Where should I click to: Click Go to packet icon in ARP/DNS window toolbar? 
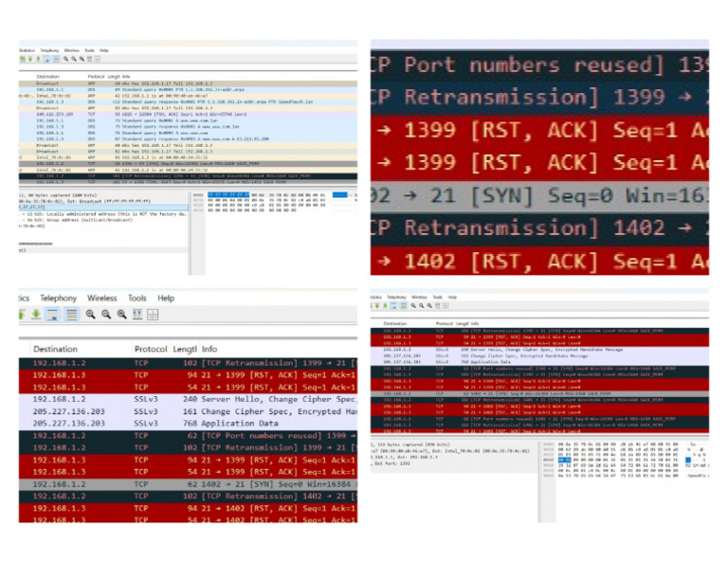pyautogui.click(x=23, y=59)
